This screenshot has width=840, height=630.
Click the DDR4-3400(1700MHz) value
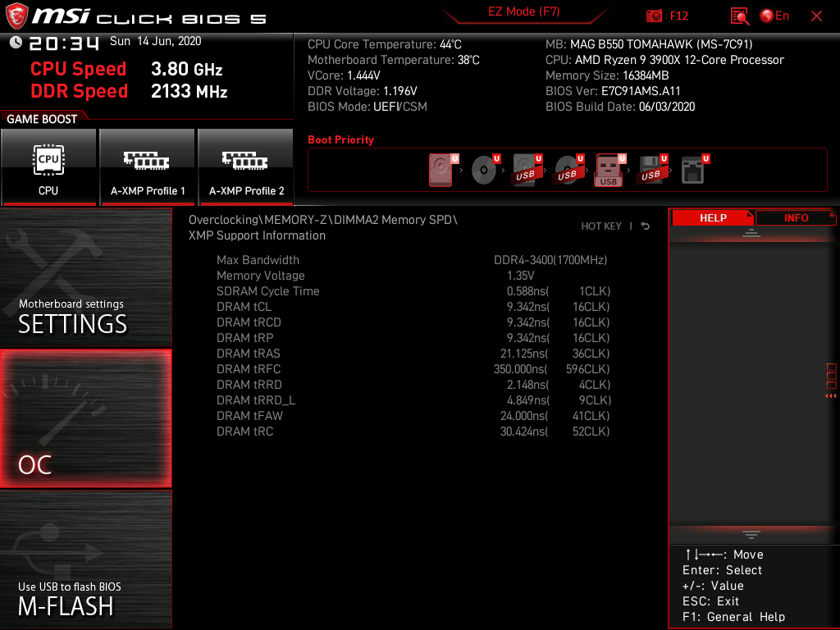pyautogui.click(x=550, y=260)
